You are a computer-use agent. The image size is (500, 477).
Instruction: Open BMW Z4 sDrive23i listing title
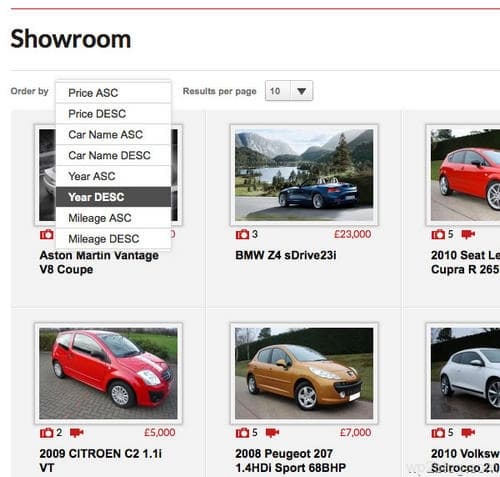(286, 255)
